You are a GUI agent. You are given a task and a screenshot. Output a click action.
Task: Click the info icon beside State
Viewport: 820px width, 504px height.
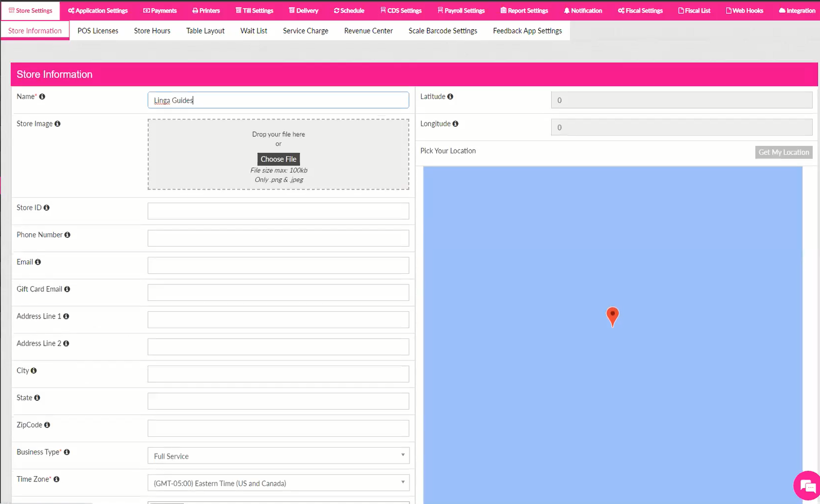click(37, 398)
